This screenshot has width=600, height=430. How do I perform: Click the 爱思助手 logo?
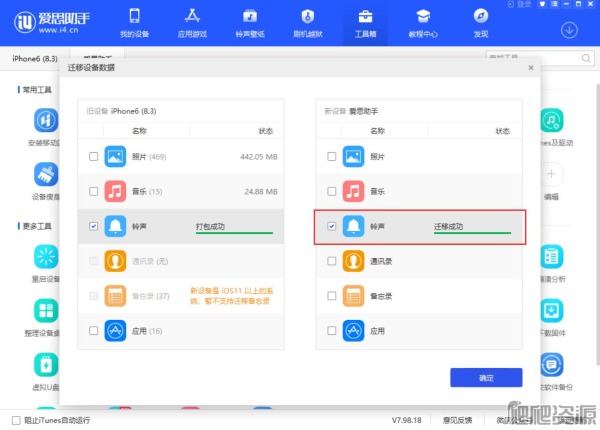tap(52, 22)
